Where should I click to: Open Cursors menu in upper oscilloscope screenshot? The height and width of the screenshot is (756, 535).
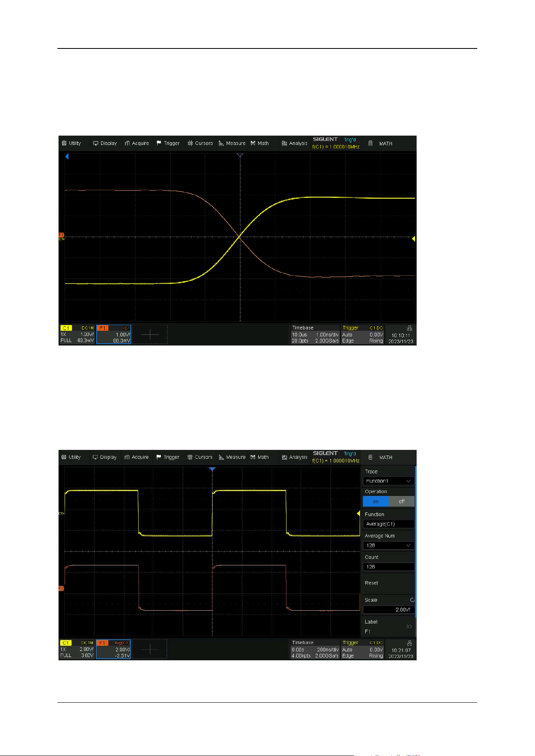tap(200, 143)
